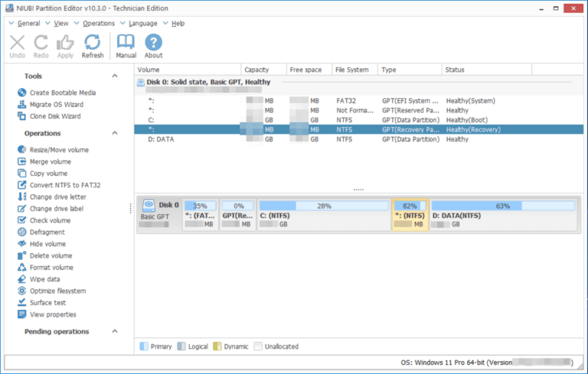Sort by the Status column header
The width and height of the screenshot is (588, 374).
(487, 70)
